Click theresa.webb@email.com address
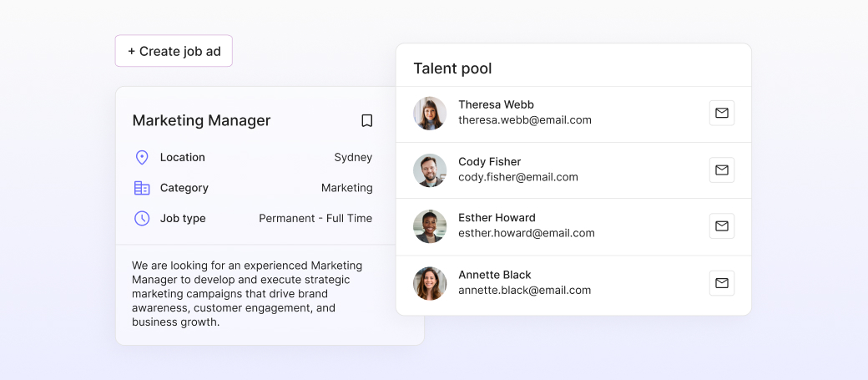 (525, 120)
